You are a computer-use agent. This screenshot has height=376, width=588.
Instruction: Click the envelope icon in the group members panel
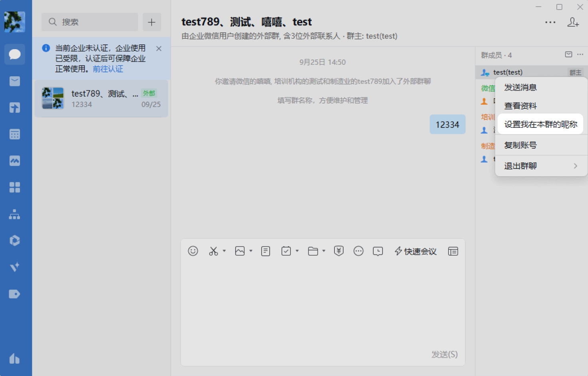(568, 54)
